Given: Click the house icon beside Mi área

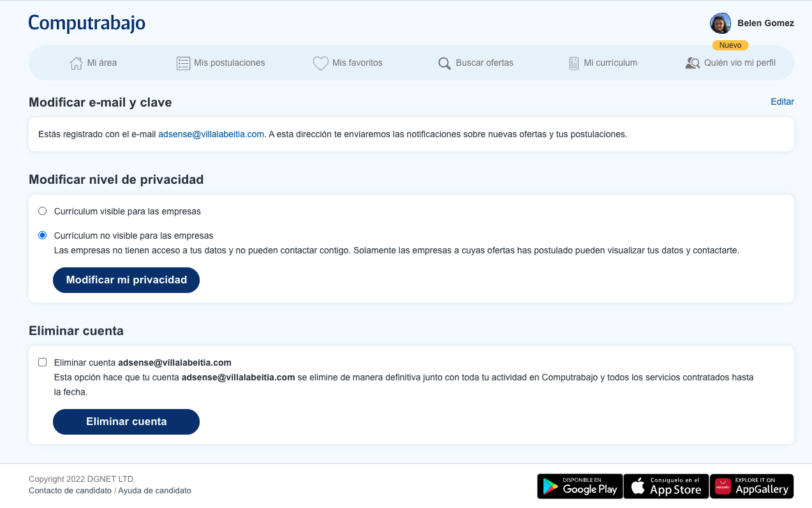Looking at the screenshot, I should [x=76, y=63].
